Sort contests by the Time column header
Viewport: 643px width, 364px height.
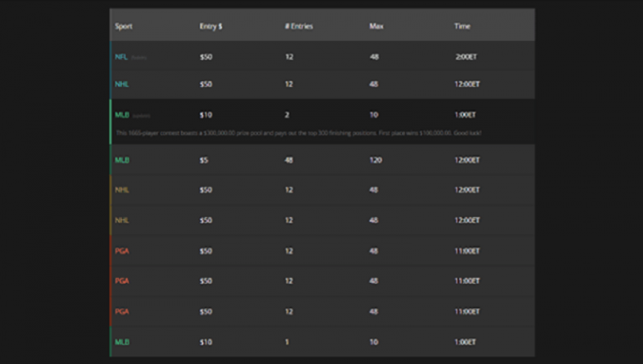(462, 26)
